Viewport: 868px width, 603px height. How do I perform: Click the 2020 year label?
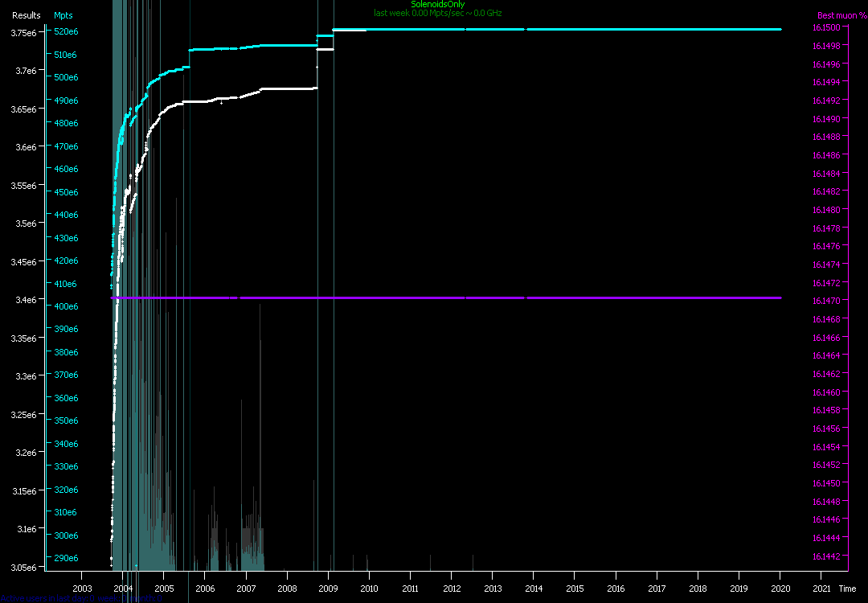780,589
